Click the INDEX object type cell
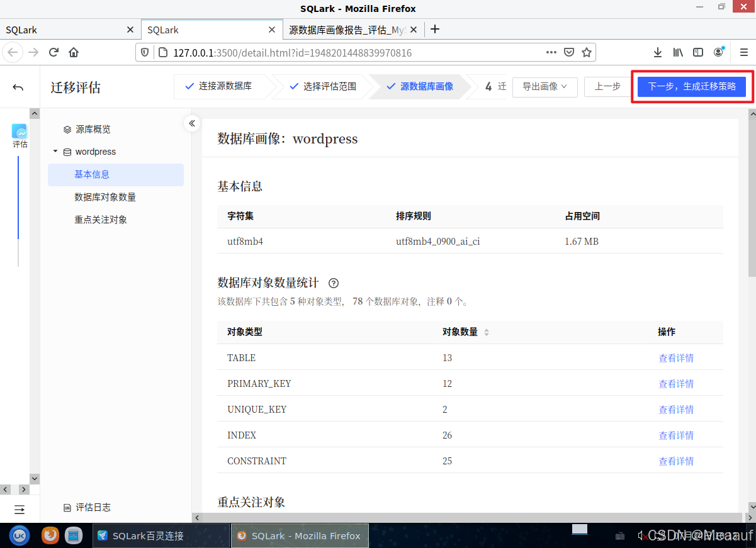756x548 pixels. pos(242,435)
